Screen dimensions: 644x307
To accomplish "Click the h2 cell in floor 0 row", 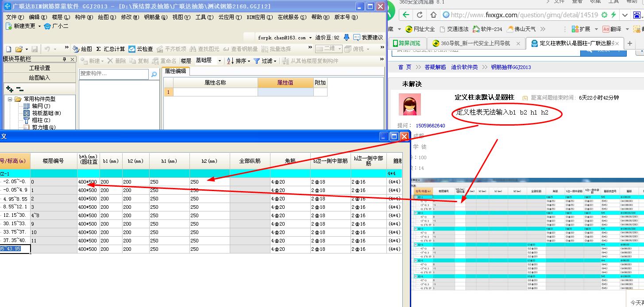I will (210, 181).
